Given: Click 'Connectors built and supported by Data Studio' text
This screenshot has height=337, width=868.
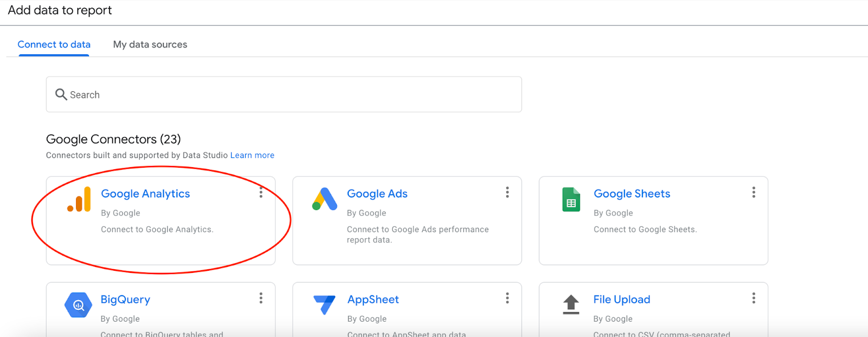Looking at the screenshot, I should 137,155.
